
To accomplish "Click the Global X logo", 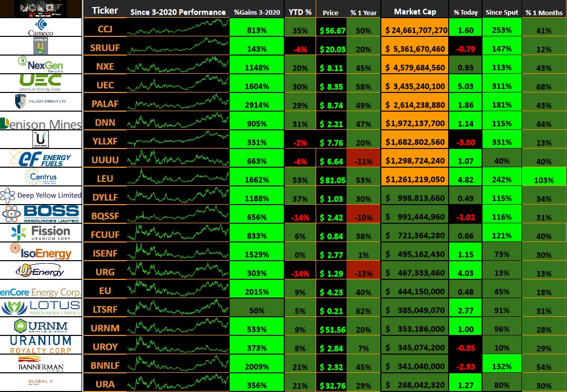I will point(40,382).
